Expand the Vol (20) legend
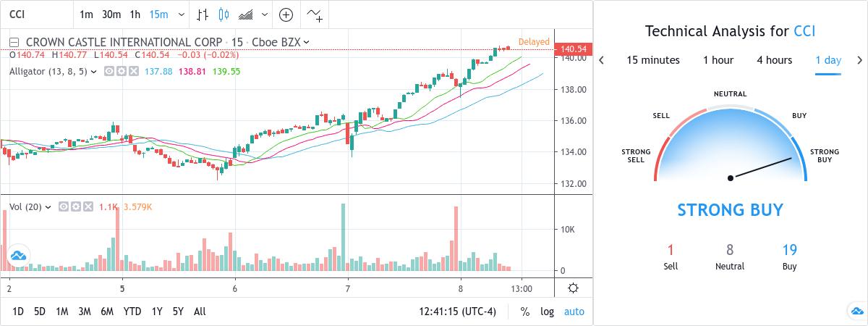 (48, 206)
